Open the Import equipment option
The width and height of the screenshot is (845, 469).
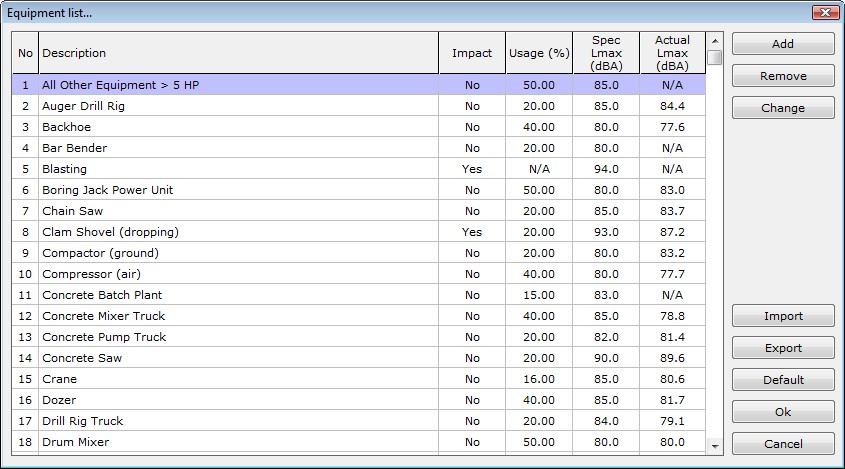[783, 316]
